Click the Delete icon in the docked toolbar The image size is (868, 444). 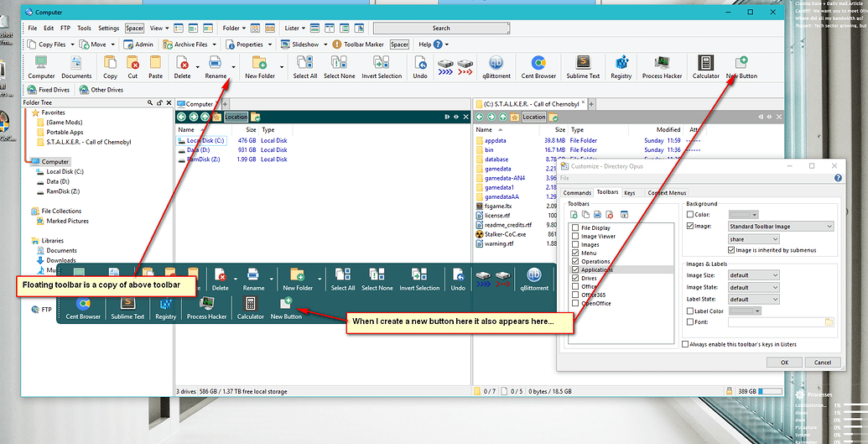(x=183, y=63)
